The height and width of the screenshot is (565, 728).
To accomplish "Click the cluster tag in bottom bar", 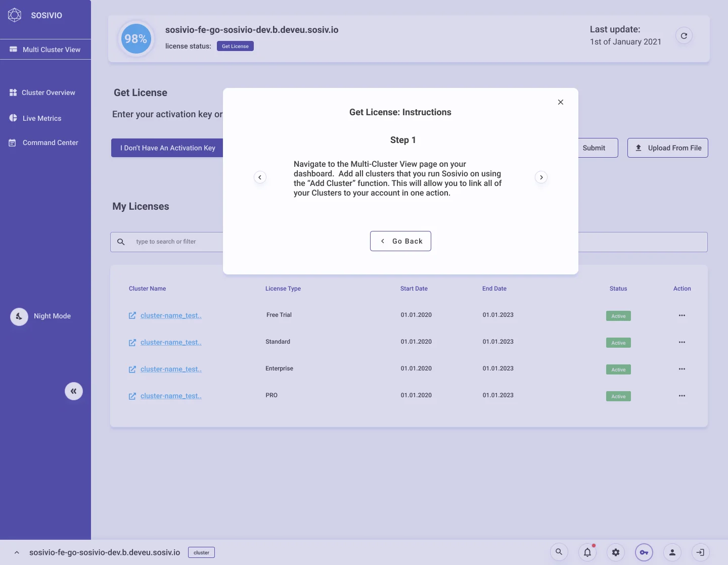I will click(201, 552).
